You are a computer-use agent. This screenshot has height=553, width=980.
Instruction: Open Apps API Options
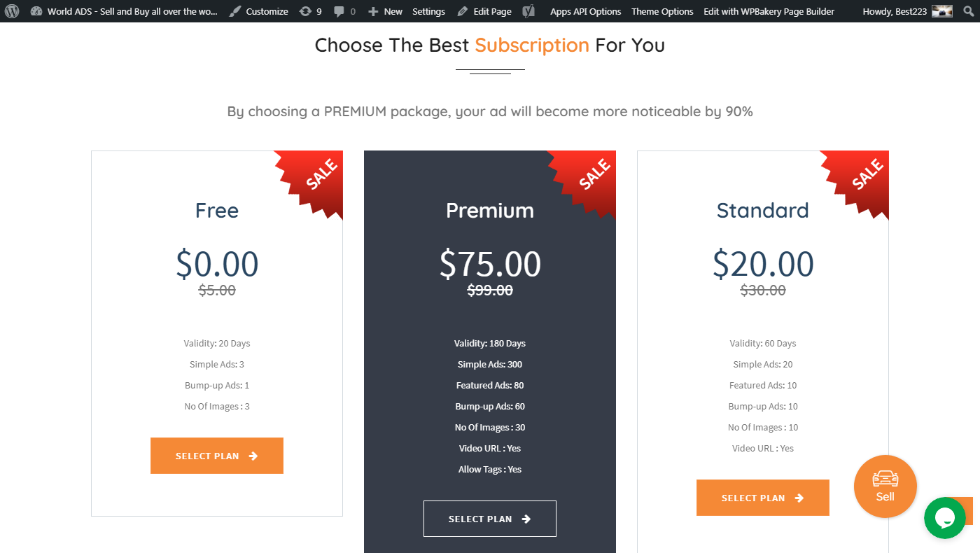[585, 11]
